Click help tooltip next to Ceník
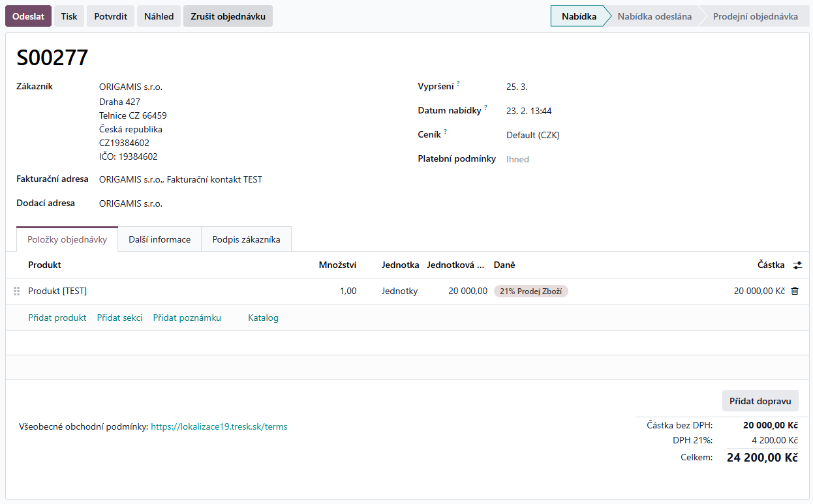Image resolution: width=813 pixels, height=504 pixels. [445, 132]
